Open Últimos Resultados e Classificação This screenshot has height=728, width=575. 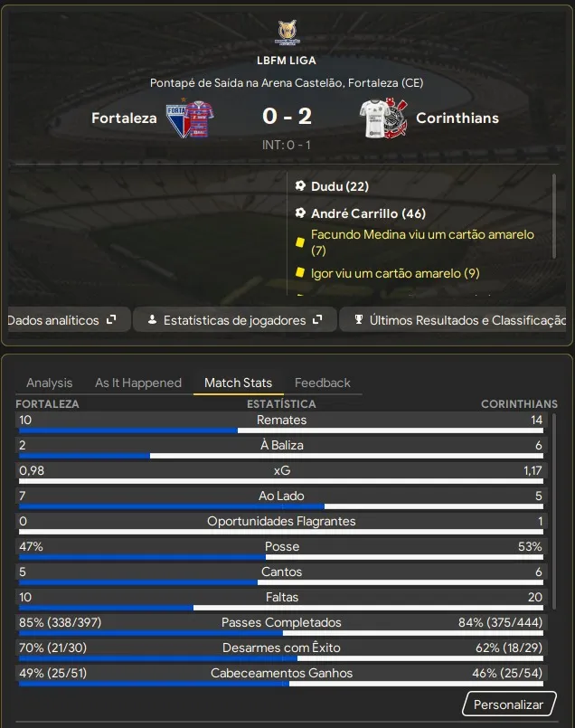point(454,319)
